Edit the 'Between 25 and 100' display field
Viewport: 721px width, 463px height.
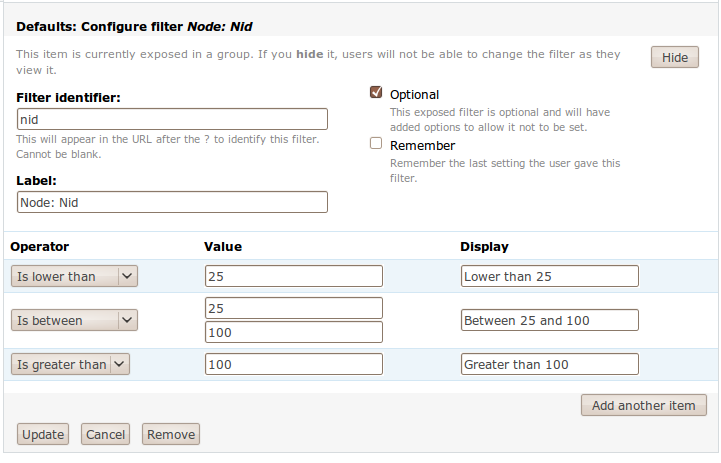(x=549, y=320)
